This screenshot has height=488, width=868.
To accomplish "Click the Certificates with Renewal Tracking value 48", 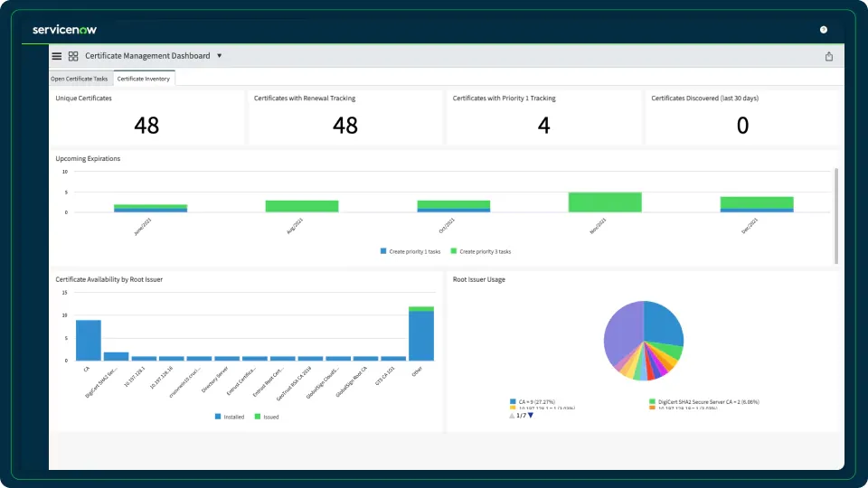I will point(345,126).
